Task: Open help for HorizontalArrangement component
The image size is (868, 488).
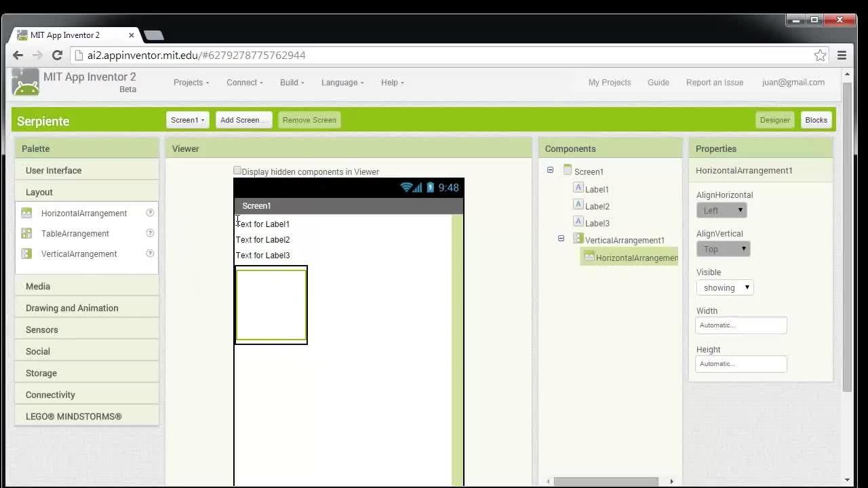Action: tap(151, 213)
